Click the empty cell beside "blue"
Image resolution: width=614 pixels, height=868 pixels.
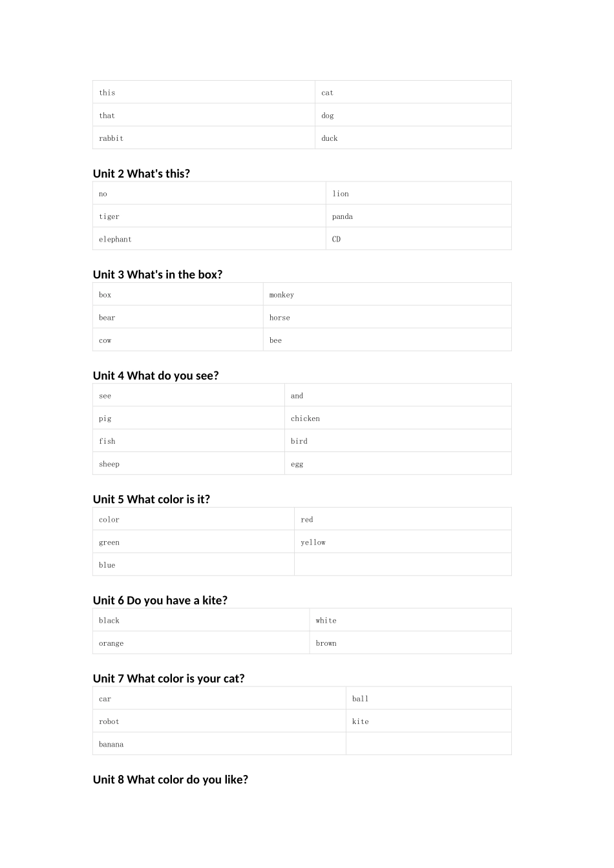click(x=402, y=564)
